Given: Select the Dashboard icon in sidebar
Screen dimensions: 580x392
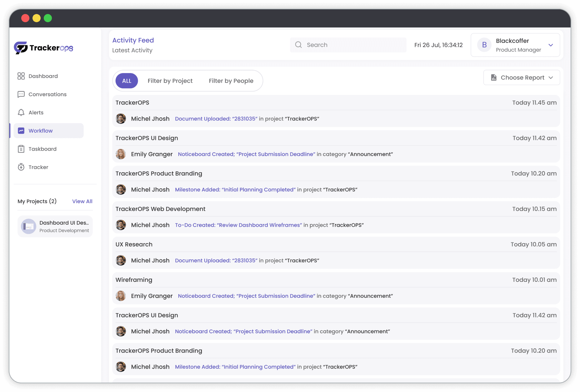Looking at the screenshot, I should click(21, 76).
